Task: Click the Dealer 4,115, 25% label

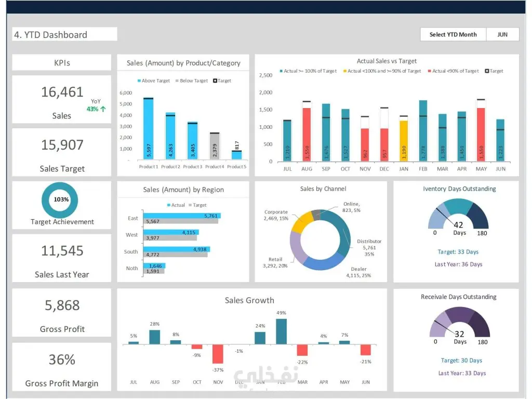Action: 358,272
